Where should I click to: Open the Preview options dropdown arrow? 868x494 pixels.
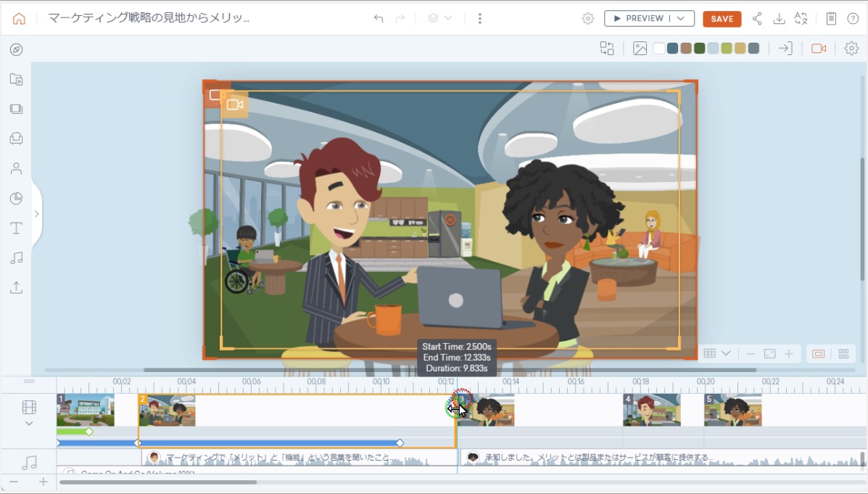pyautogui.click(x=681, y=19)
